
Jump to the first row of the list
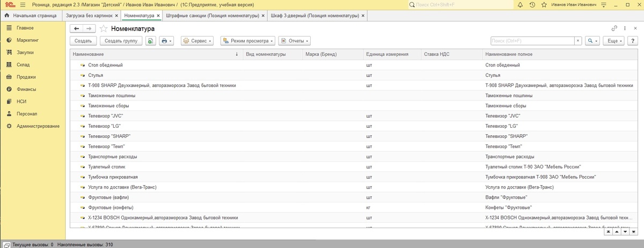coord(608,232)
